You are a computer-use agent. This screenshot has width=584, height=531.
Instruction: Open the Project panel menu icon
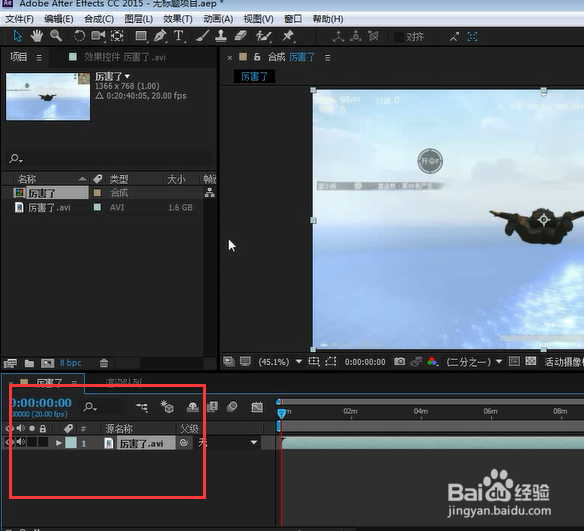[x=39, y=58]
